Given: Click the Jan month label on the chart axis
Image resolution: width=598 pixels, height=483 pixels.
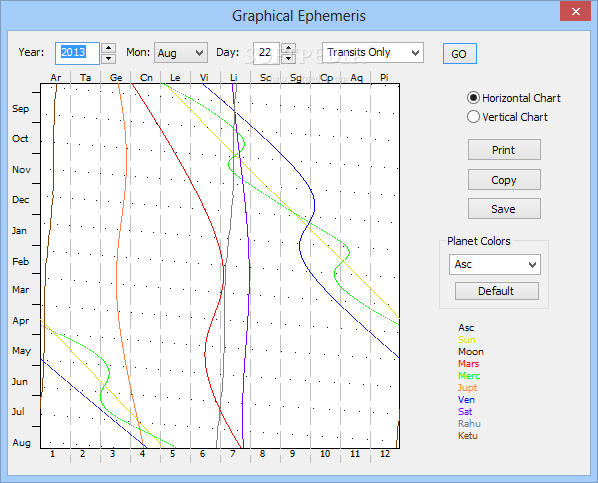Looking at the screenshot, I should point(19,231).
